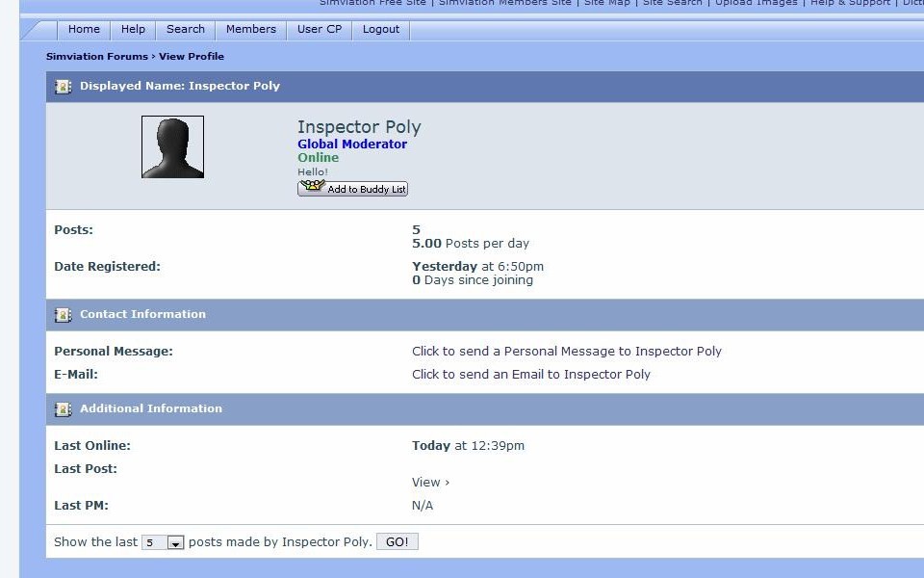
Task: Expand the posts count dropdown
Action: (x=175, y=543)
